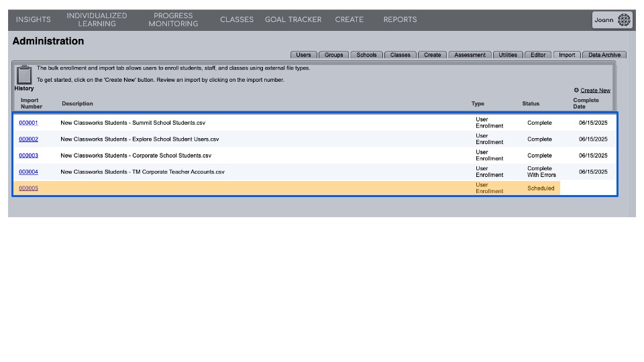Open import number 000003
The image size is (644, 362).
pyautogui.click(x=28, y=156)
